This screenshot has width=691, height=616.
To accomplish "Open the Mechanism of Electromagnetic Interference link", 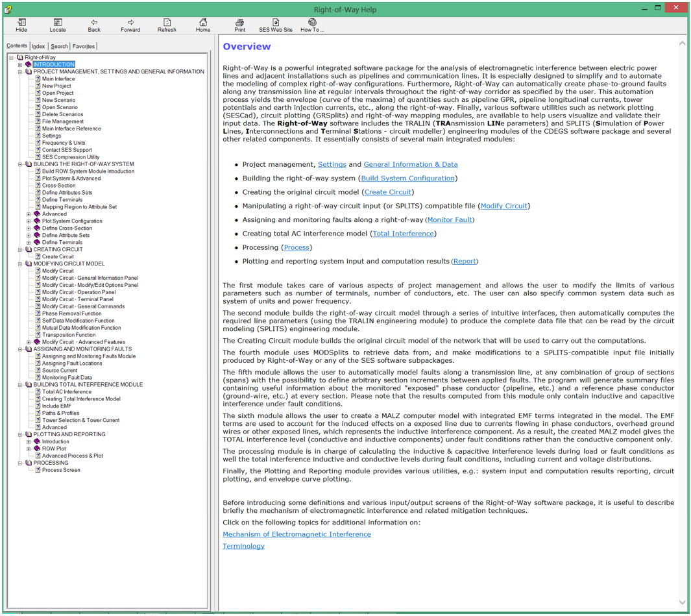I will click(297, 534).
